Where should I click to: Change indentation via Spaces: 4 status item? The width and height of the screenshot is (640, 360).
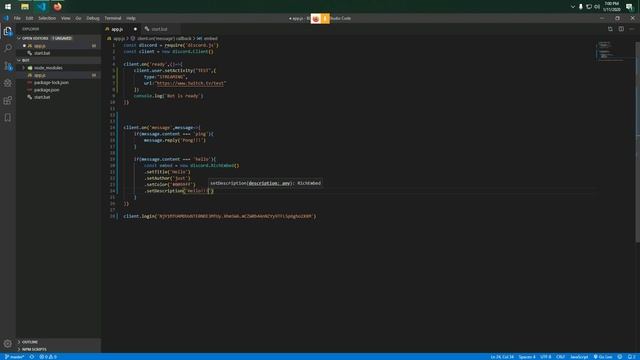(527, 357)
